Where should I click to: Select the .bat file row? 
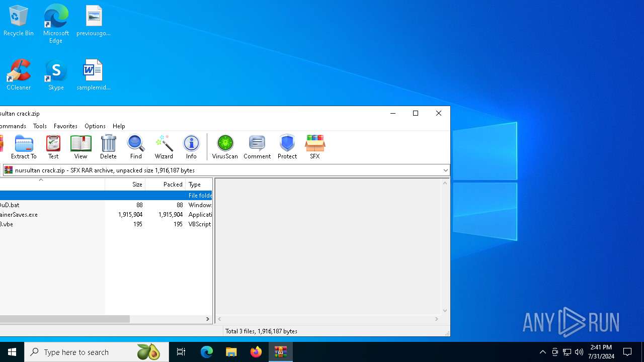(x=106, y=205)
